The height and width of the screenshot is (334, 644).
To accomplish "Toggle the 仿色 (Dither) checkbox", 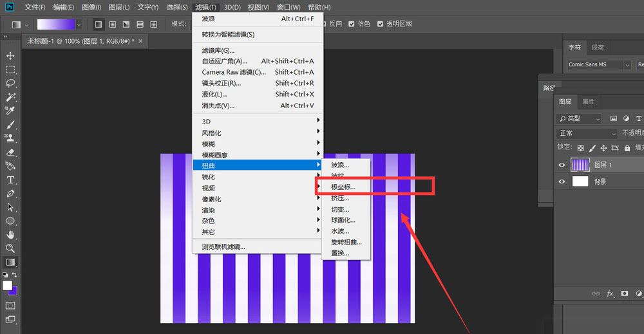I will click(x=352, y=24).
